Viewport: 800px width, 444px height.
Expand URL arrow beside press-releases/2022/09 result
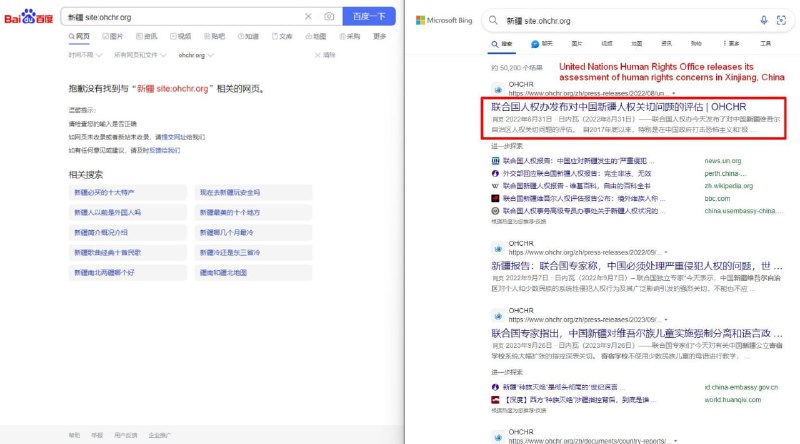coord(666,252)
